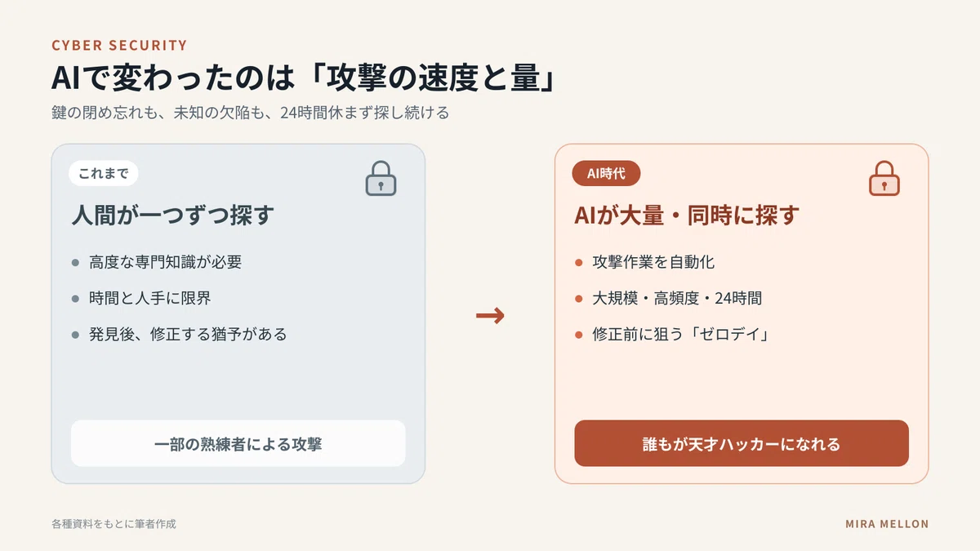Click bullet dot beside 修正前に狙う「ゼロデイ」

click(x=579, y=335)
